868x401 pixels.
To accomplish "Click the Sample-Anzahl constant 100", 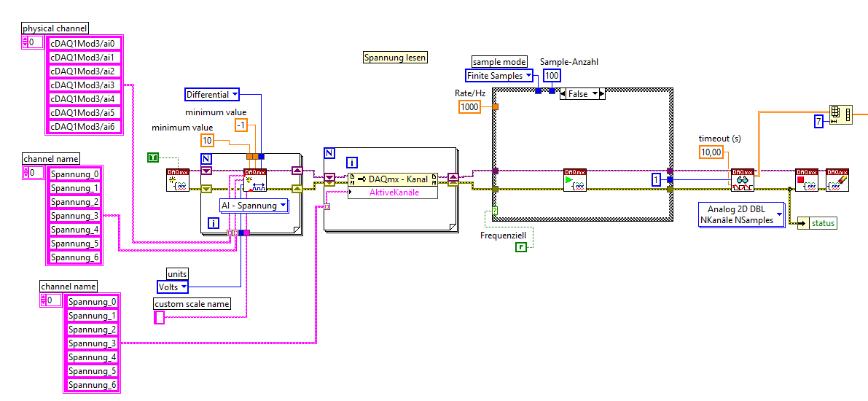I will point(552,75).
